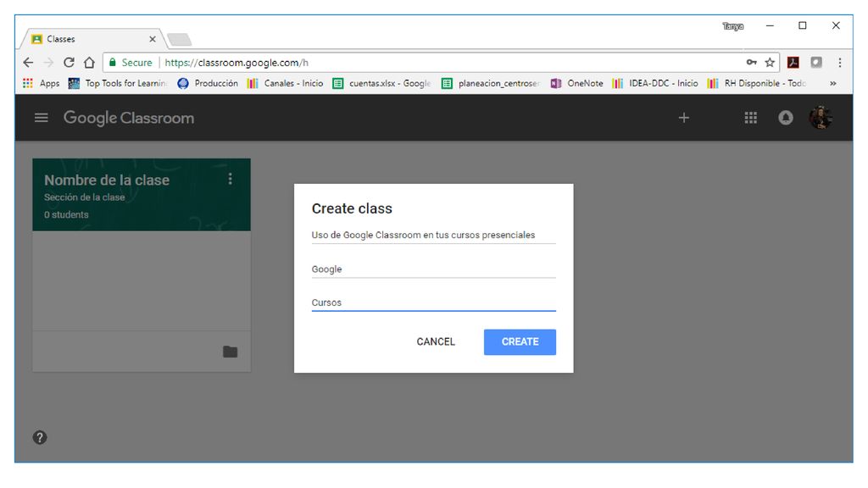Click the CREATE button in dialog
This screenshot has width=868, height=488.
(x=520, y=342)
